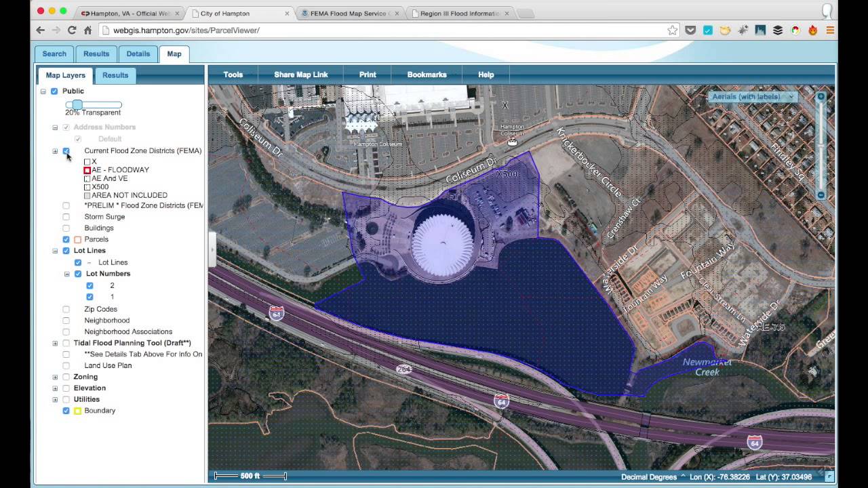Collapse the Lot Lines group
Viewport: 868px width, 488px height.
click(x=55, y=251)
